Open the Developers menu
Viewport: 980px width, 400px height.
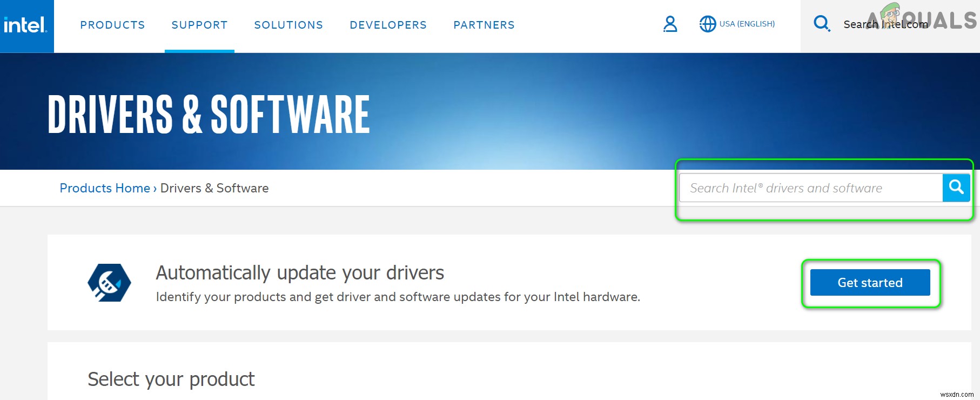point(388,25)
